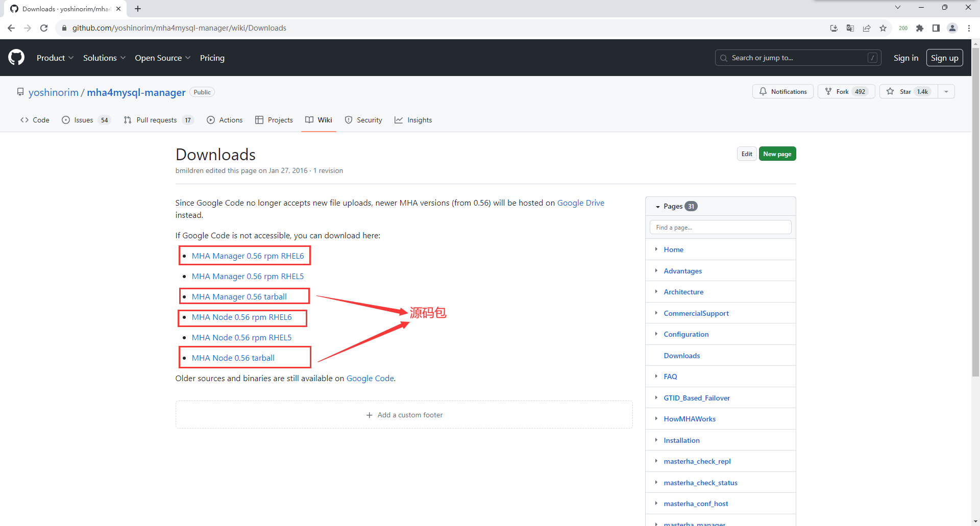The width and height of the screenshot is (980, 526).
Task: Download MHA Manager 0.56 rpm RHEL6
Action: coord(248,256)
